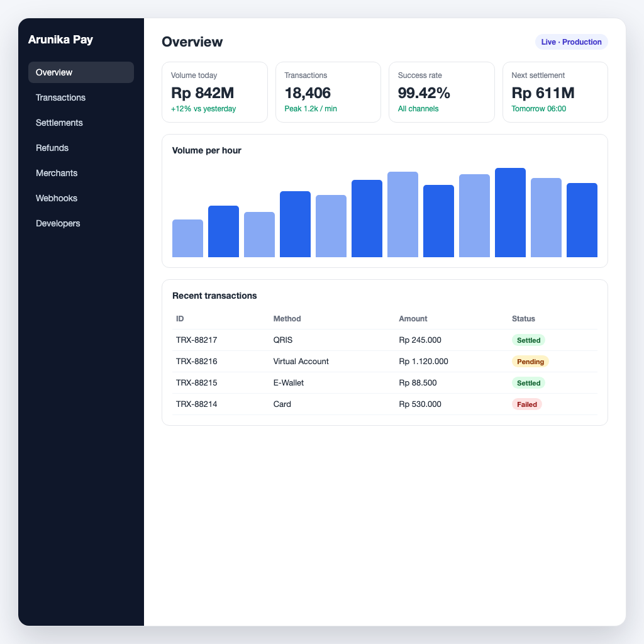Click the Settled badge for TRX-88217
This screenshot has width=644, height=644.
pyautogui.click(x=528, y=340)
